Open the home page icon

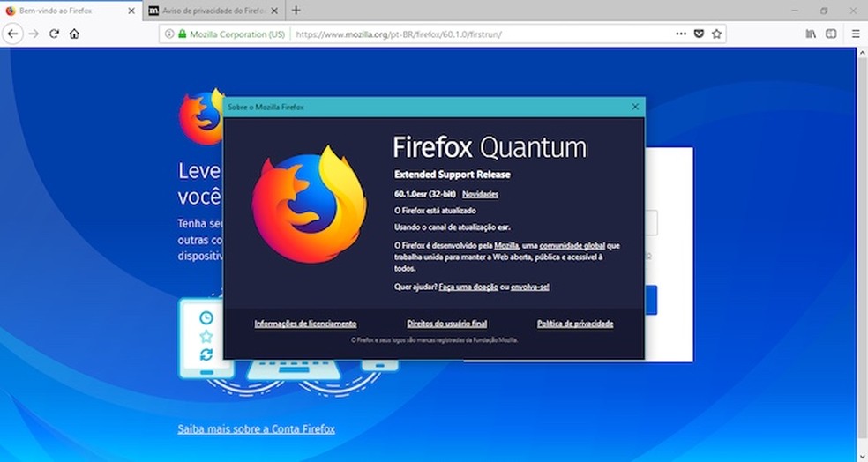74,34
